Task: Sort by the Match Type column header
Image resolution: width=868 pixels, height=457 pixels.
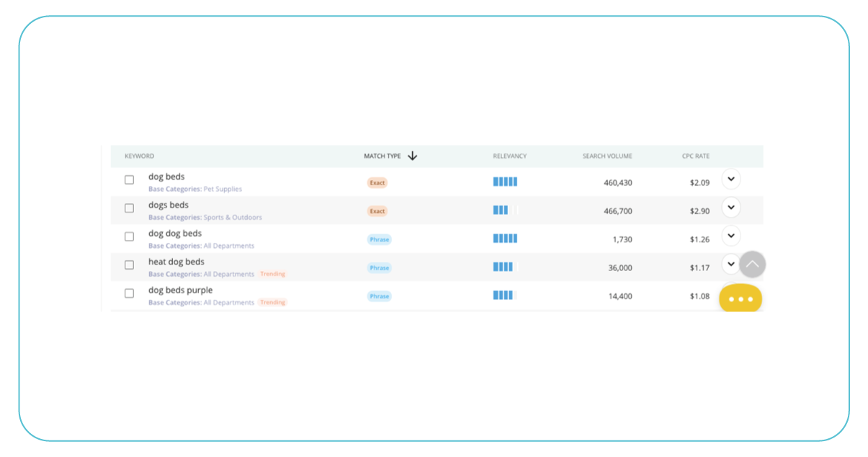Action: click(x=382, y=156)
